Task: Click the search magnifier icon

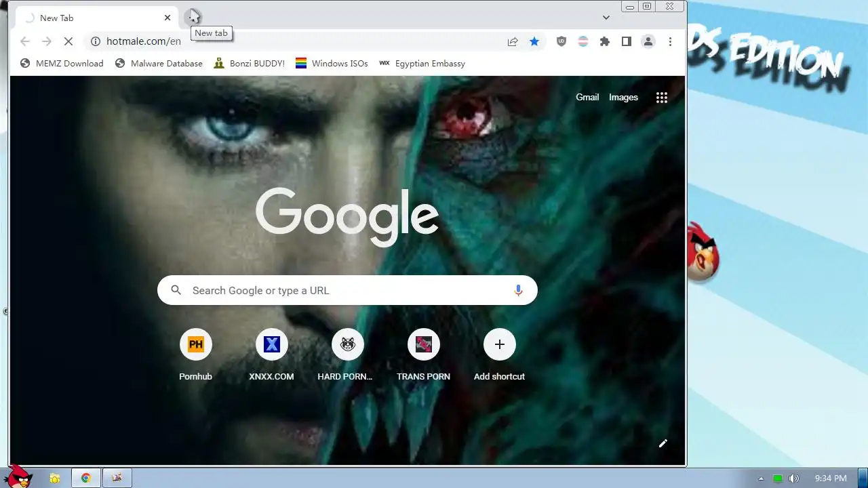Action: click(x=176, y=290)
